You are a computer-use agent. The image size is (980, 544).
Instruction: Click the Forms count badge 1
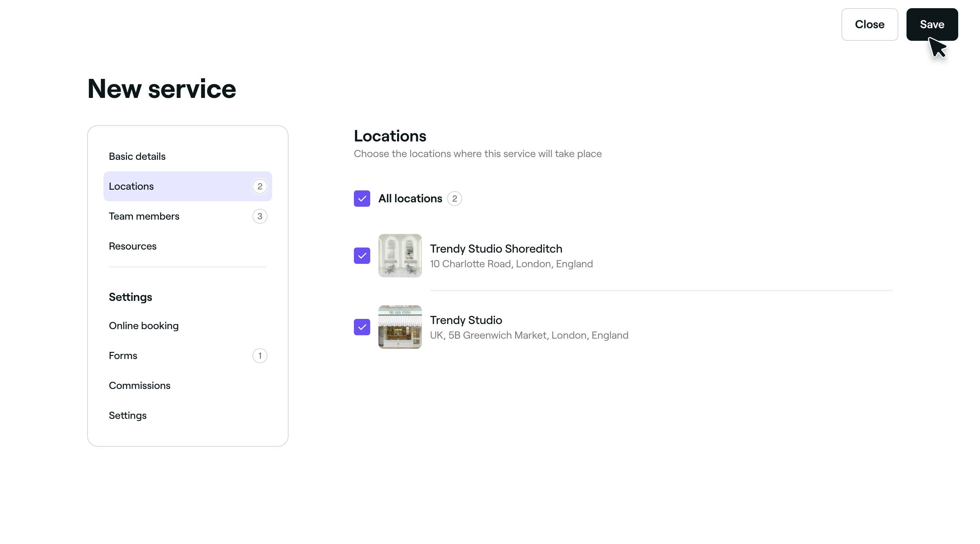[260, 356]
